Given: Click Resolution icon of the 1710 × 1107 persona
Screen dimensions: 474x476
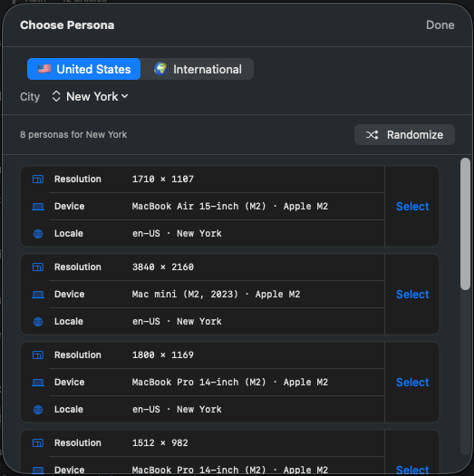Looking at the screenshot, I should click(x=38, y=180).
